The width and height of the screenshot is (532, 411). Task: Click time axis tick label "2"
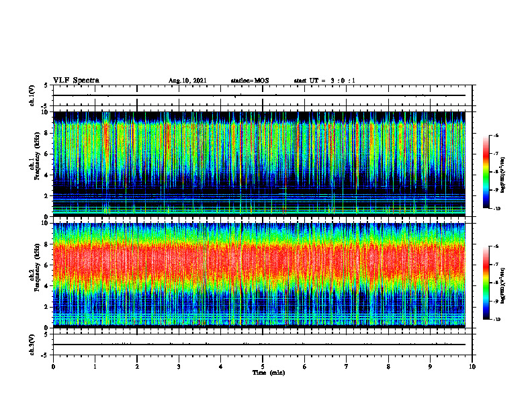(x=137, y=367)
